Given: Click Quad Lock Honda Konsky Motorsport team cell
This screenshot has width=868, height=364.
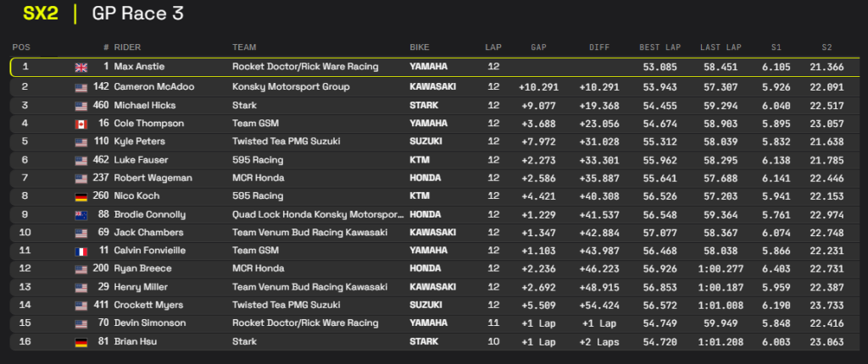Looking at the screenshot, I should coord(319,215).
